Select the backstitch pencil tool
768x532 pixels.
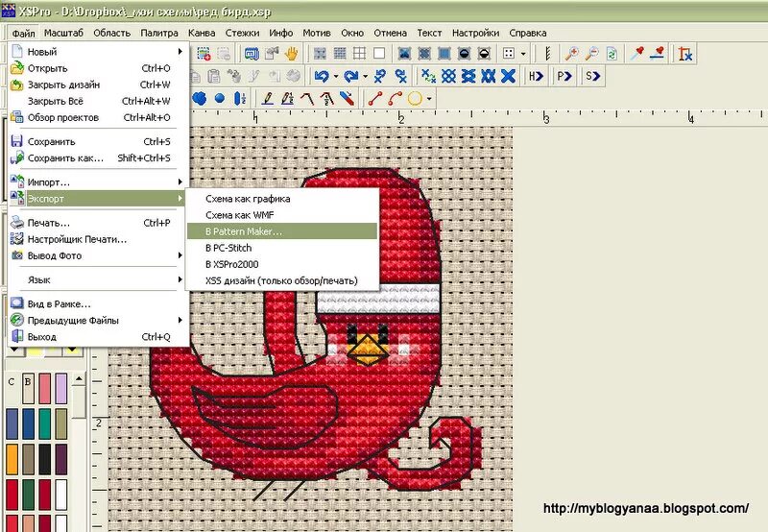268,99
